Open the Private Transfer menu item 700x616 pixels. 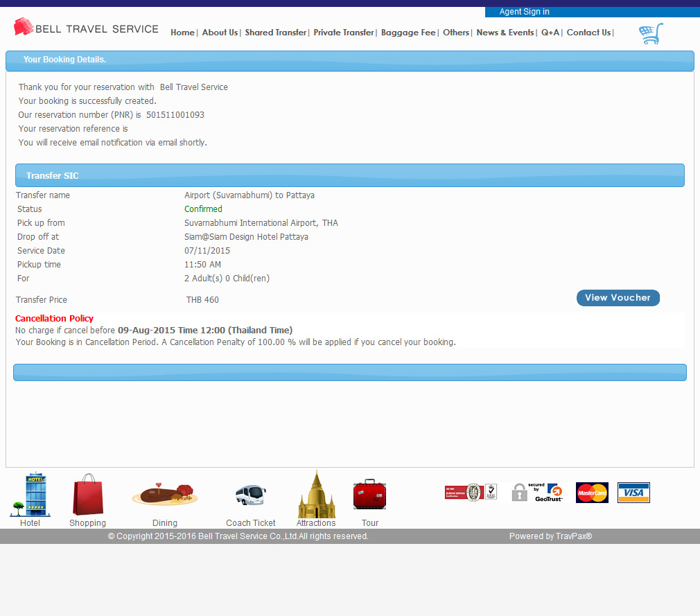[344, 33]
